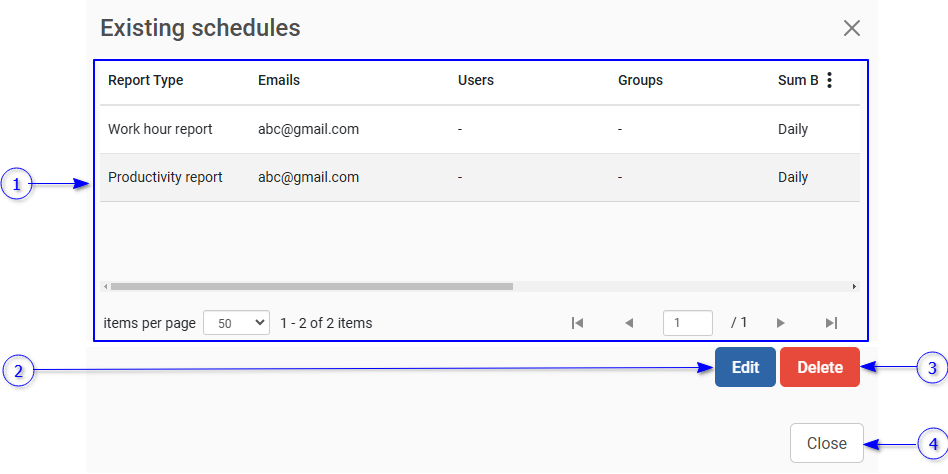
Task: Click the right arrow of horizontal scrollbar
Action: (854, 287)
